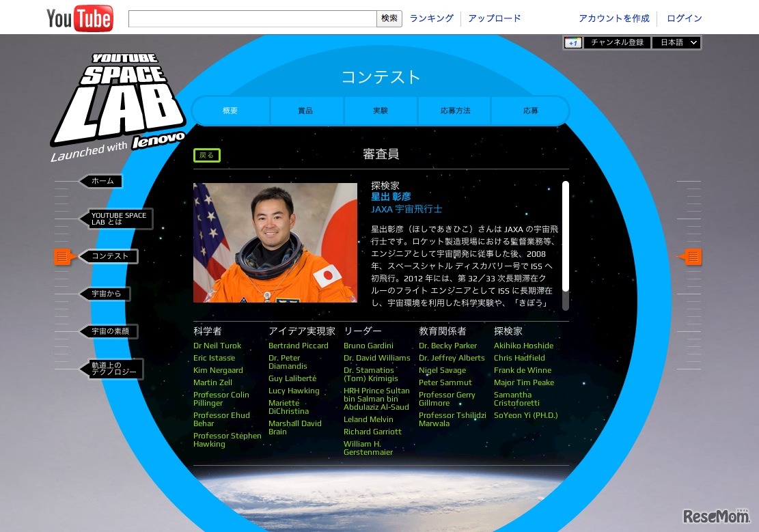
Task: Select the 応募方法 tab
Action: coord(456,110)
